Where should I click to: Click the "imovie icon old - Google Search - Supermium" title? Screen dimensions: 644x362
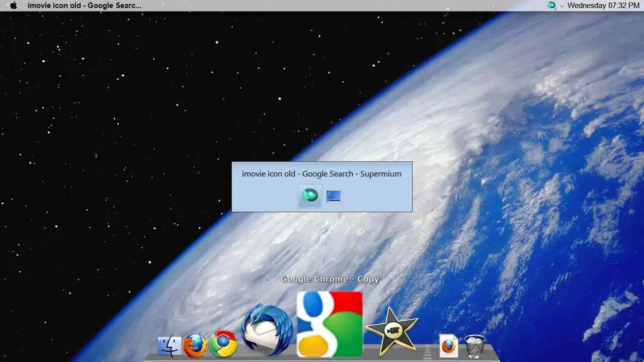click(x=321, y=173)
